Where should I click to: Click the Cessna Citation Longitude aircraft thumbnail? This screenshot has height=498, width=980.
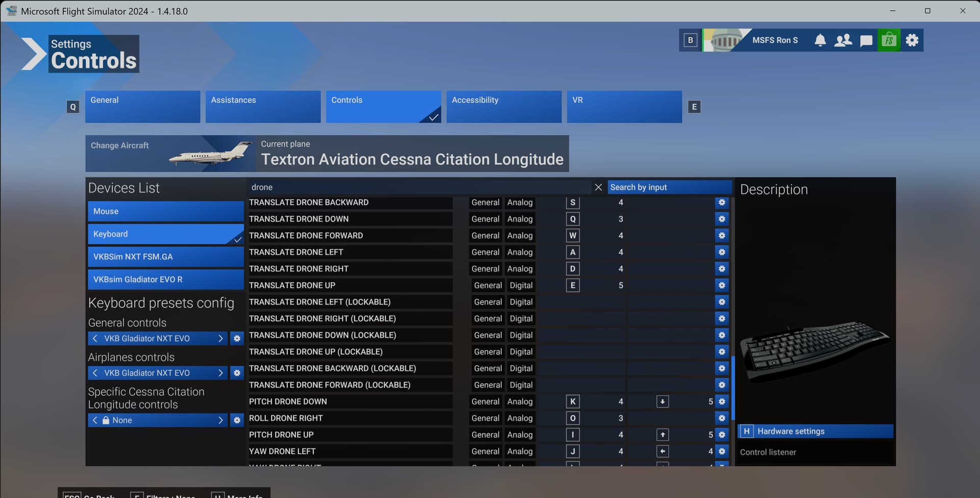click(x=211, y=154)
